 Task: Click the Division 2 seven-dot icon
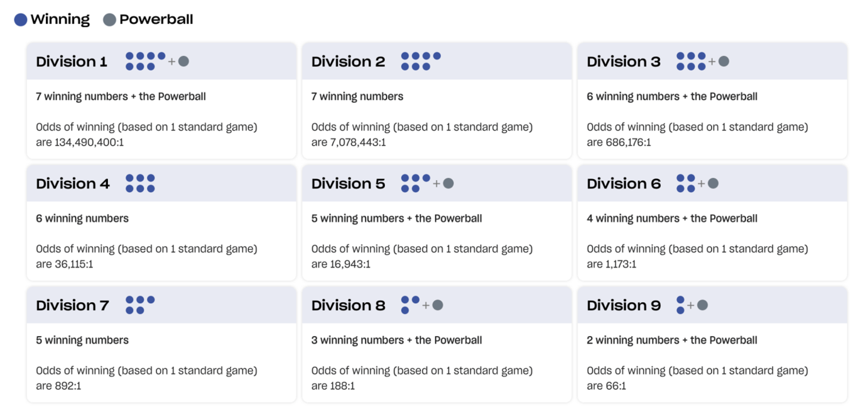click(x=421, y=62)
